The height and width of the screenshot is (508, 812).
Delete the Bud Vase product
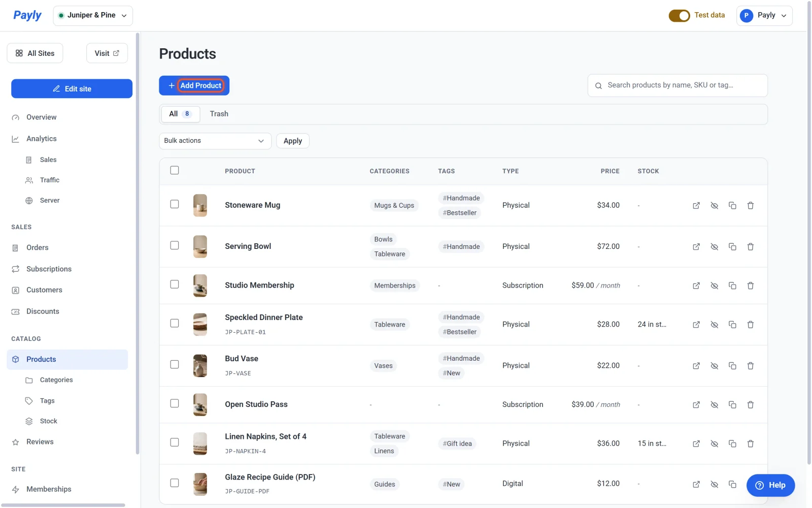(751, 366)
